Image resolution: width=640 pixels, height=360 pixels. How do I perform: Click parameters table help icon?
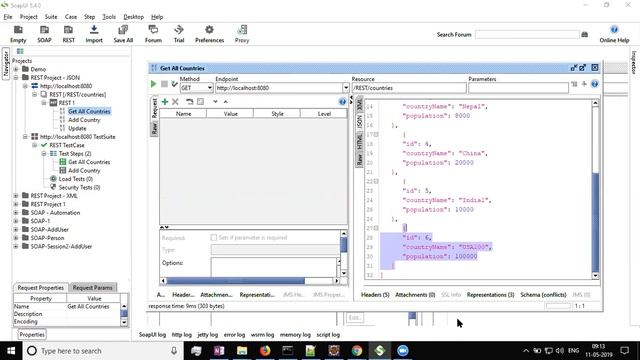tap(342, 102)
